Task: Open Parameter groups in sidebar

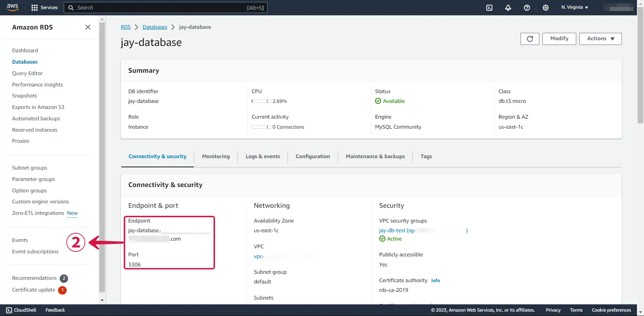Action: pos(34,179)
